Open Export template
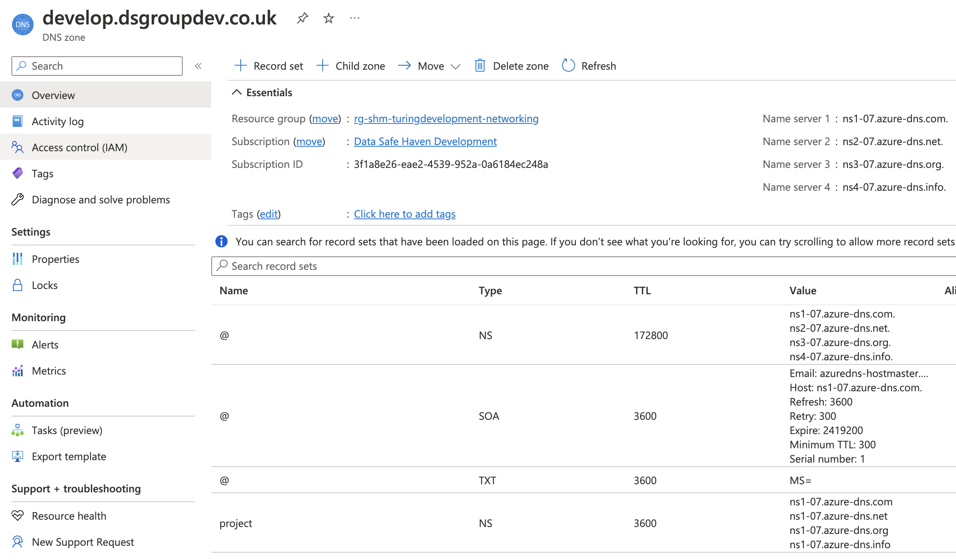Viewport: 956px width, 560px height. click(69, 456)
